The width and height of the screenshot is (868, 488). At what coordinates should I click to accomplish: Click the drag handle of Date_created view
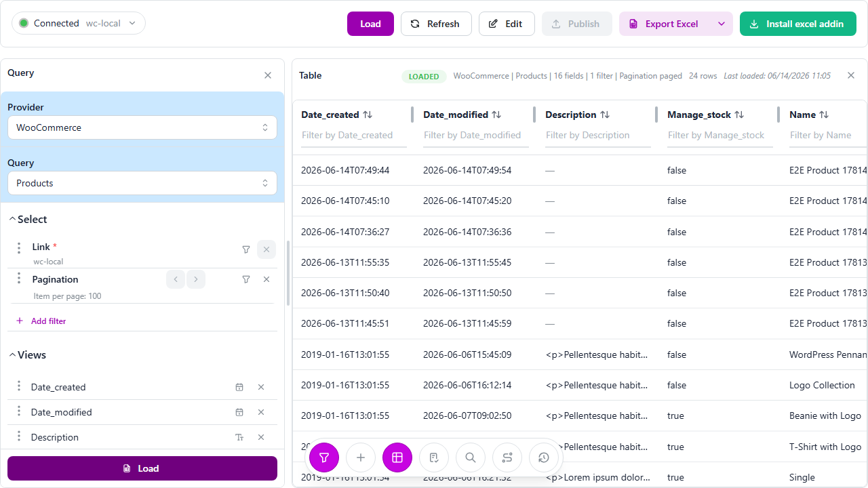click(x=19, y=386)
